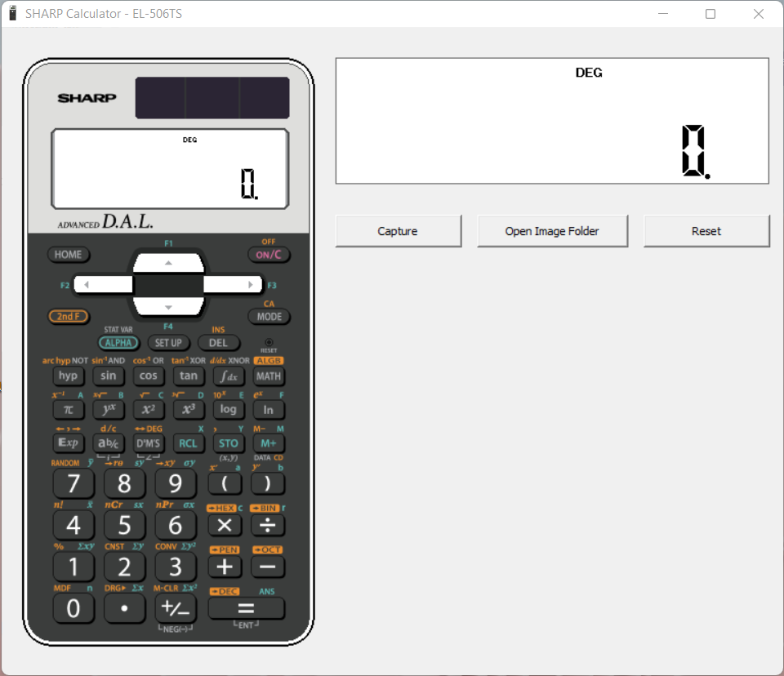Click the DEL key

pos(219,343)
